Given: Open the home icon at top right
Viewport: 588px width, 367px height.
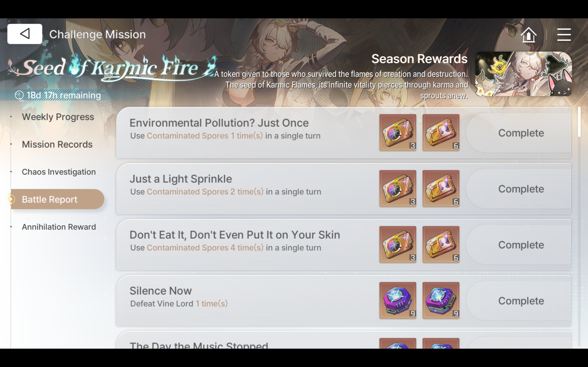Looking at the screenshot, I should point(529,35).
